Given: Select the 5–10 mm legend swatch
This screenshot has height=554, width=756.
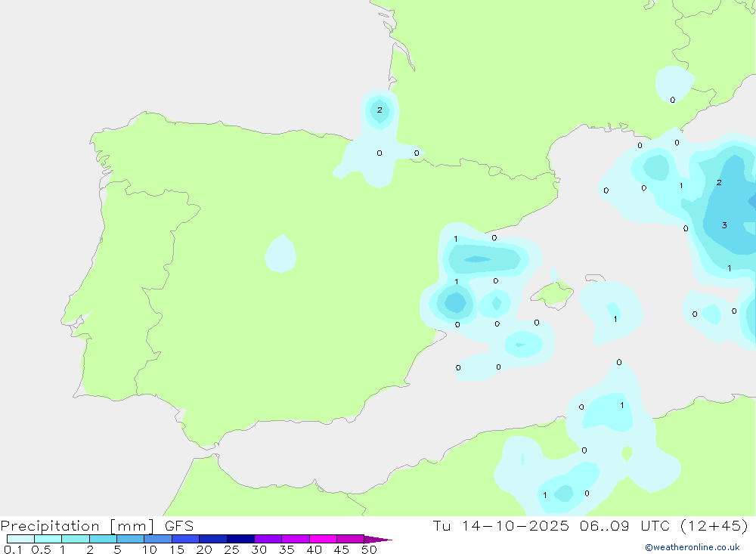Looking at the screenshot, I should pyautogui.click(x=131, y=539).
